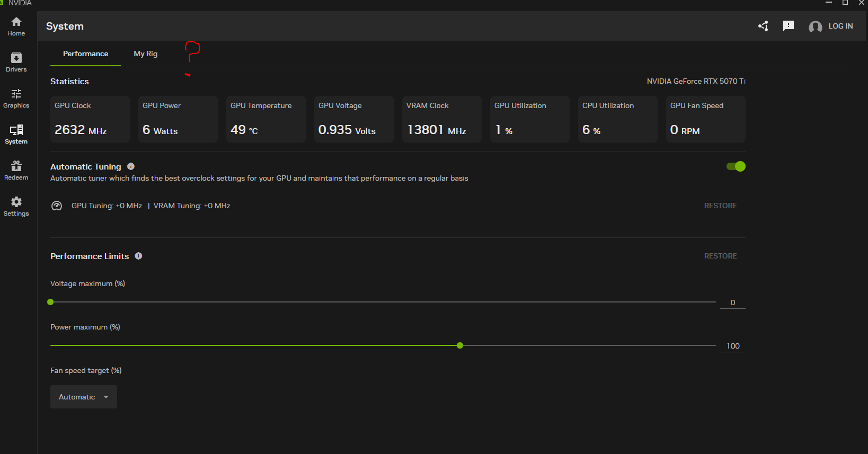Open the Fan speed target dropdown
Image resolution: width=868 pixels, height=454 pixels.
[x=84, y=397]
